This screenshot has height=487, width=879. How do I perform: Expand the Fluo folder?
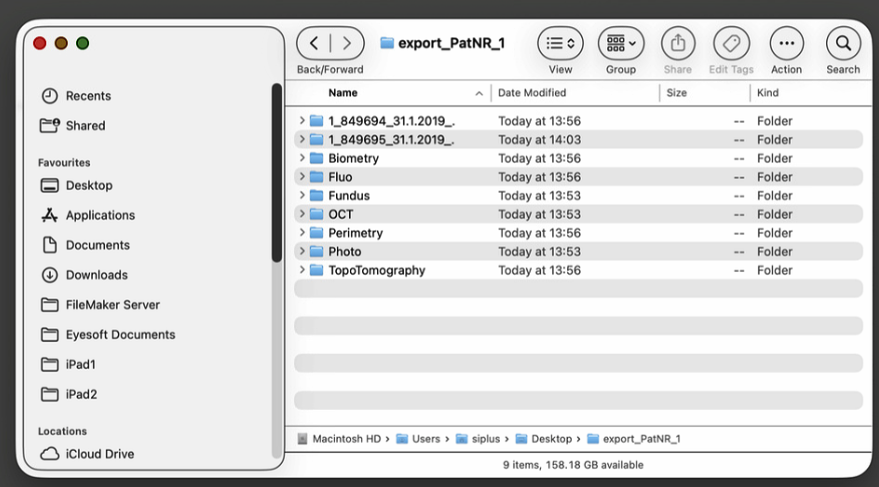point(302,177)
